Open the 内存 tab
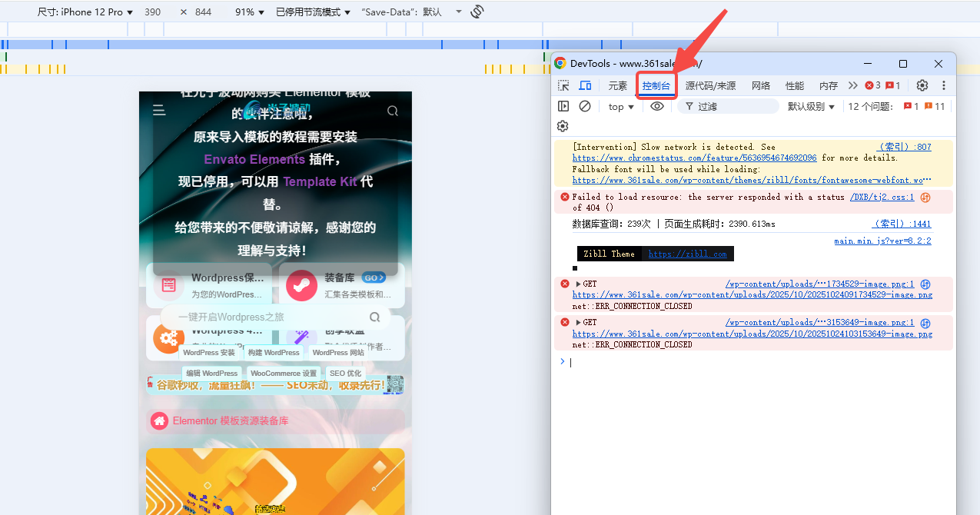980x515 pixels. tap(829, 86)
